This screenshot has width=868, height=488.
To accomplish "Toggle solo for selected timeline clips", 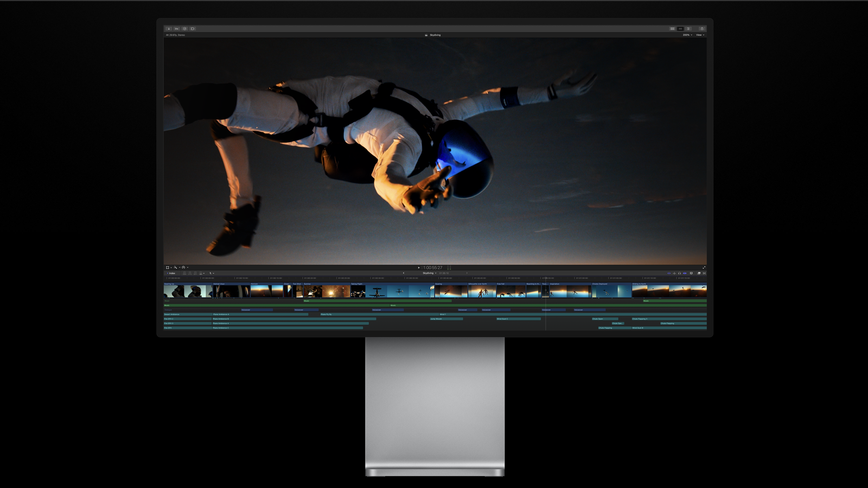I will [680, 273].
